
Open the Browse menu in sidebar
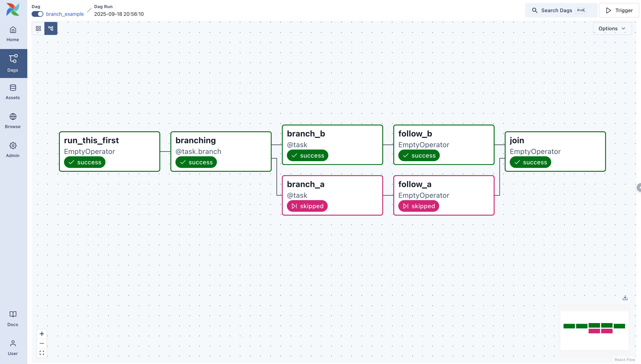(x=13, y=121)
